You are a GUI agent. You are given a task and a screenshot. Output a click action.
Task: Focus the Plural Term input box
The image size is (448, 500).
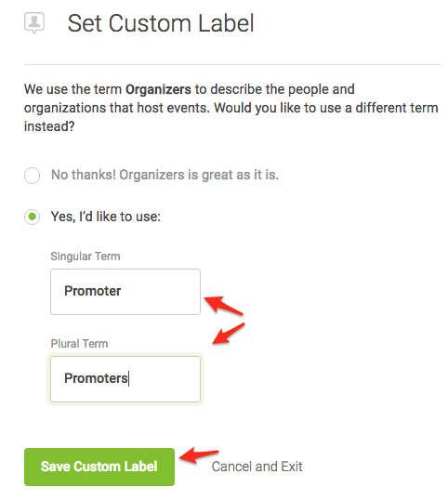(125, 379)
